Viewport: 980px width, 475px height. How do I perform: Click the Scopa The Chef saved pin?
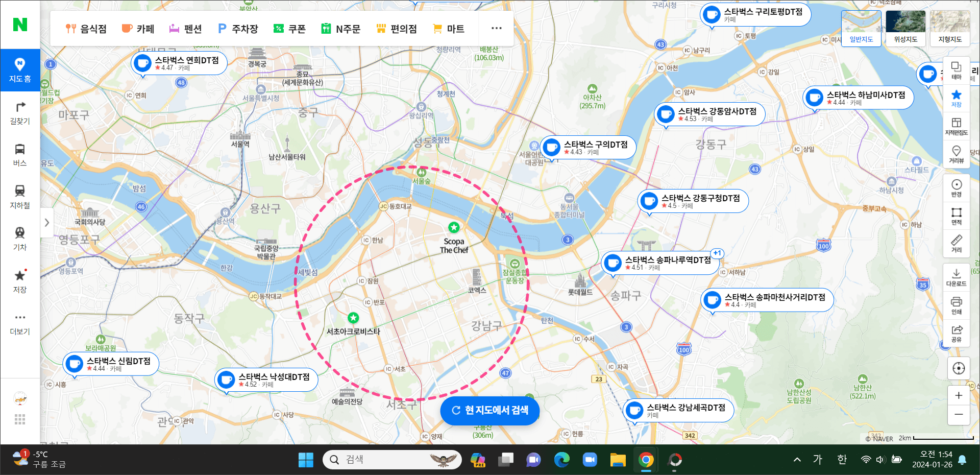click(454, 227)
